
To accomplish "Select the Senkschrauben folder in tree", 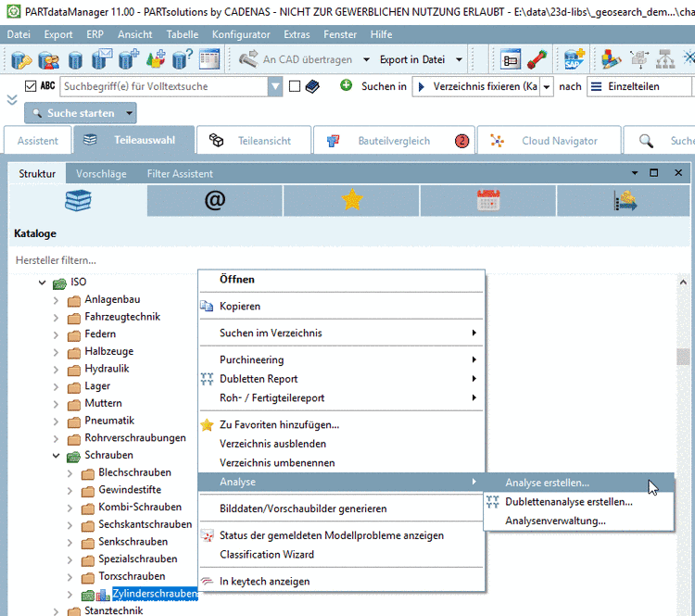I will [133, 542].
